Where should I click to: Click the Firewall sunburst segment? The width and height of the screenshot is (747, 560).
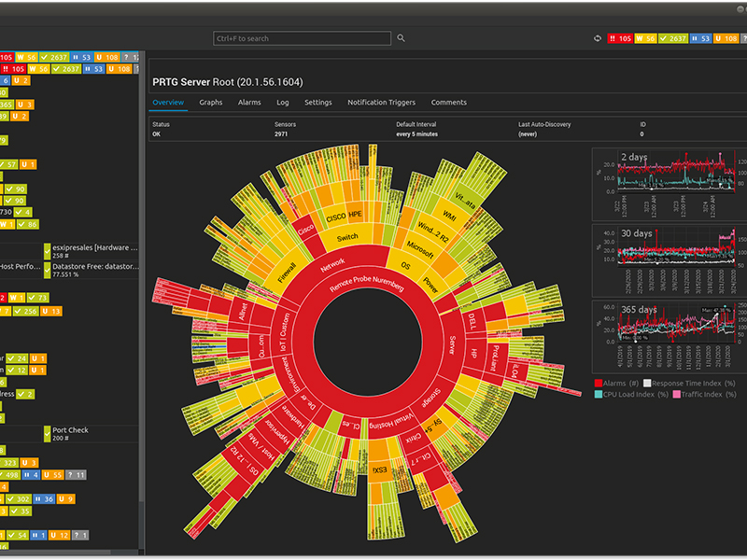[287, 273]
